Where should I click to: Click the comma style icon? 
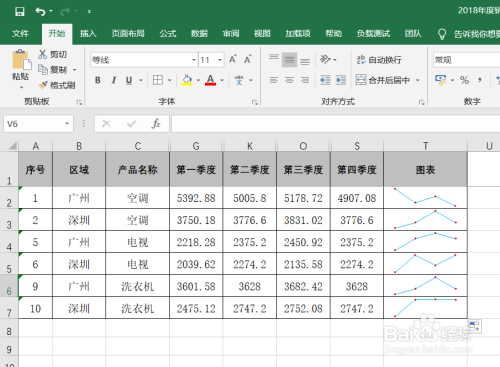(x=480, y=80)
